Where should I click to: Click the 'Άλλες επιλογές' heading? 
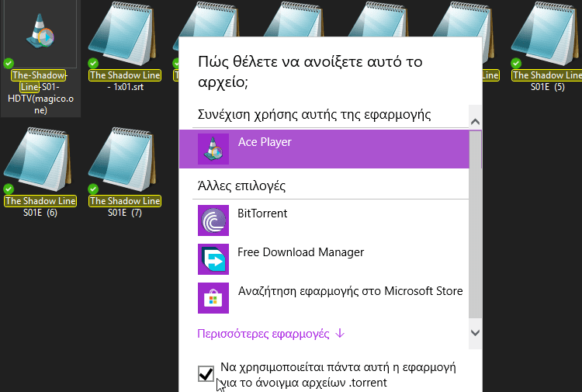[241, 186]
